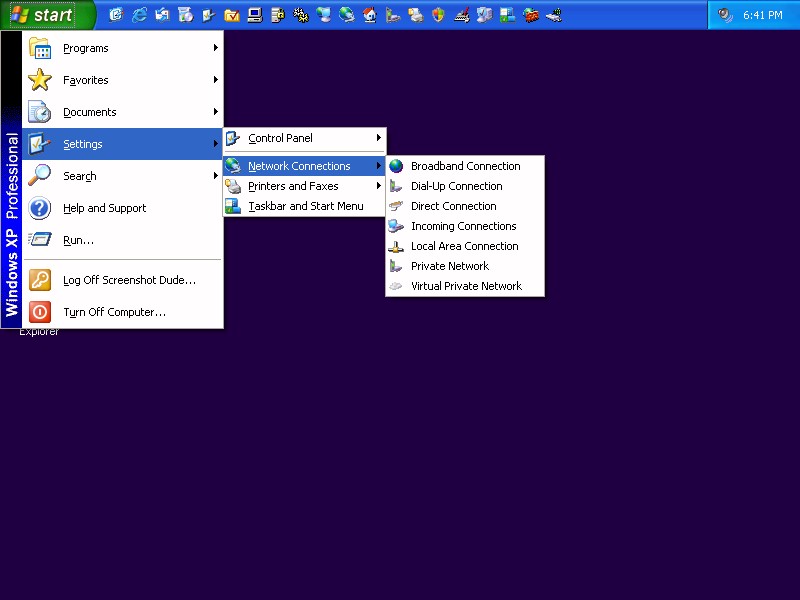Open Virtual Private Network entry

466,286
